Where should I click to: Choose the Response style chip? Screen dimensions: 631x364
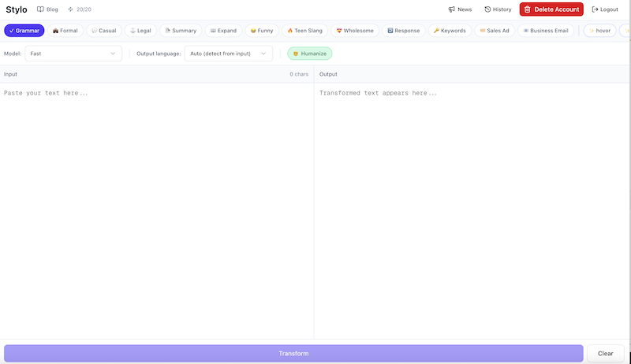click(404, 31)
